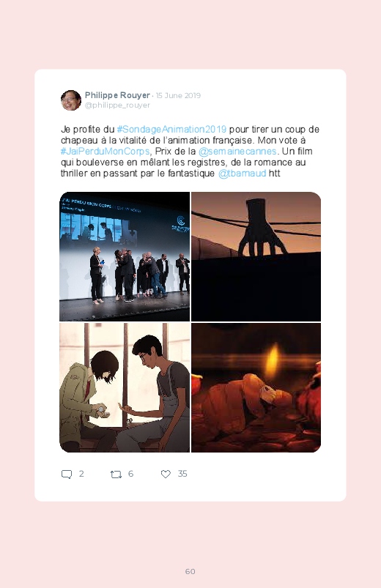Open the stage ceremony photo
The height and width of the screenshot is (588, 381).
(125, 256)
